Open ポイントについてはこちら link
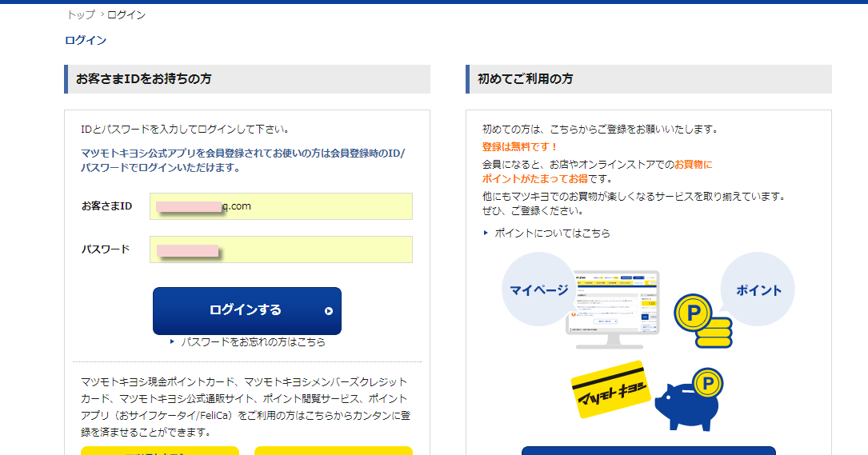This screenshot has height=455, width=868. coord(552,233)
